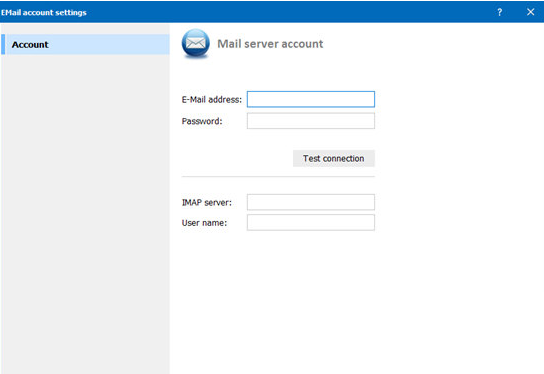Click the 'EMail account settings' window title

pos(44,12)
